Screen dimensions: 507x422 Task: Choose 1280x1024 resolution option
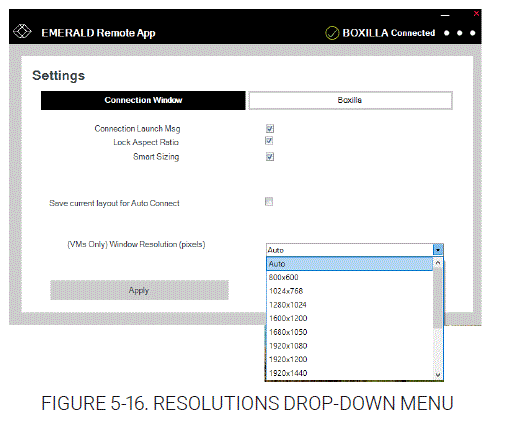click(x=349, y=305)
